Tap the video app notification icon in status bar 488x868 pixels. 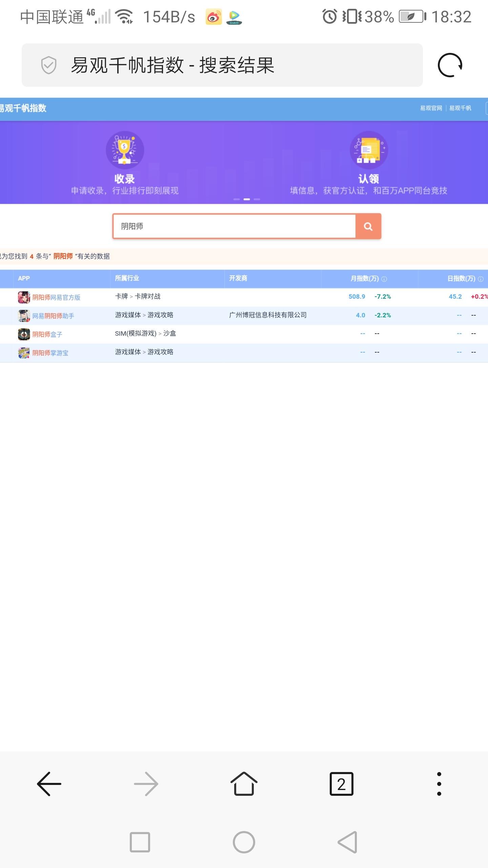(x=234, y=17)
